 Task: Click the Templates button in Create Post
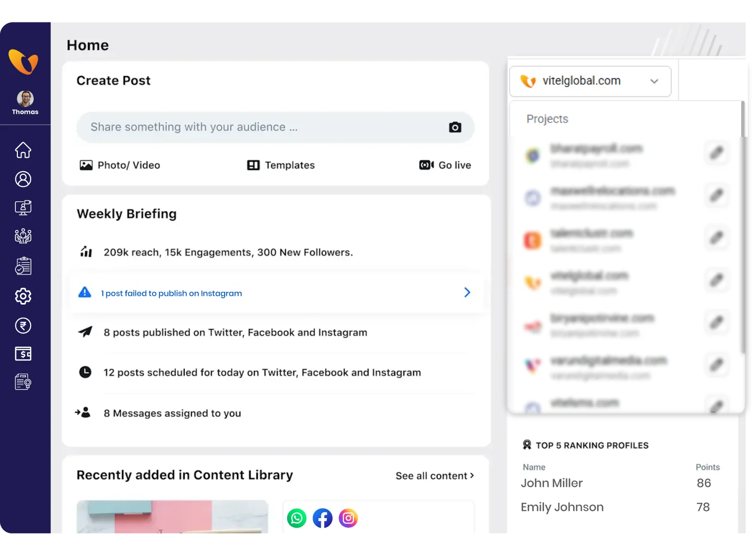coord(280,165)
